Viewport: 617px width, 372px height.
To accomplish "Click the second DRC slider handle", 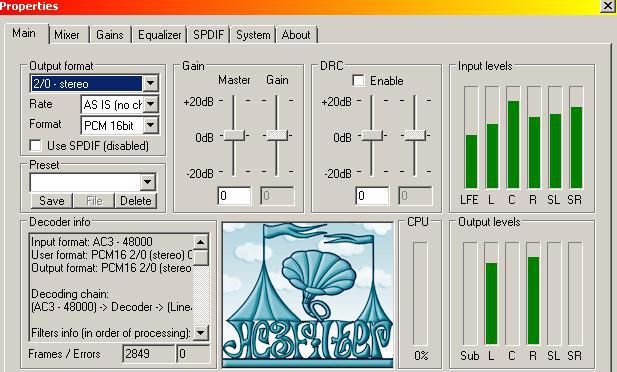I will (415, 135).
